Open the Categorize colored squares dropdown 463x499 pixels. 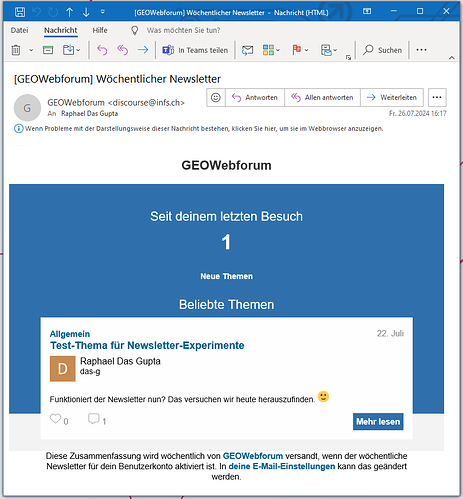[x=271, y=50]
